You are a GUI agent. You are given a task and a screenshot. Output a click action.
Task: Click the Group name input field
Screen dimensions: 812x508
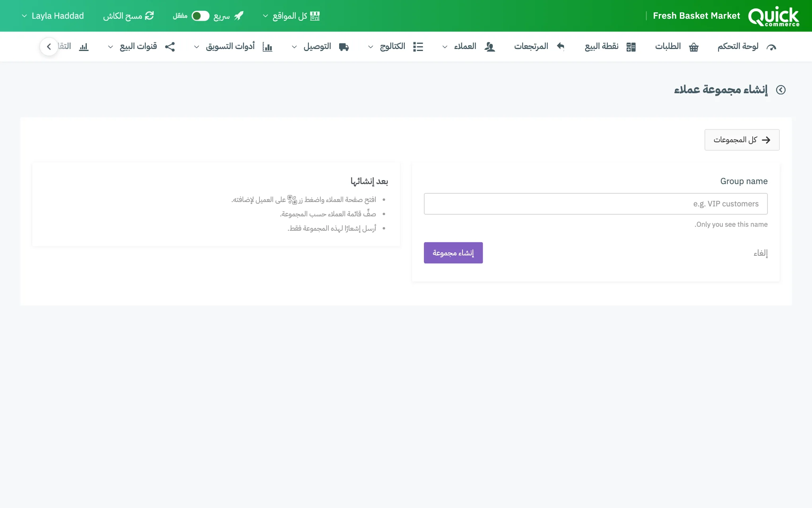pyautogui.click(x=595, y=204)
